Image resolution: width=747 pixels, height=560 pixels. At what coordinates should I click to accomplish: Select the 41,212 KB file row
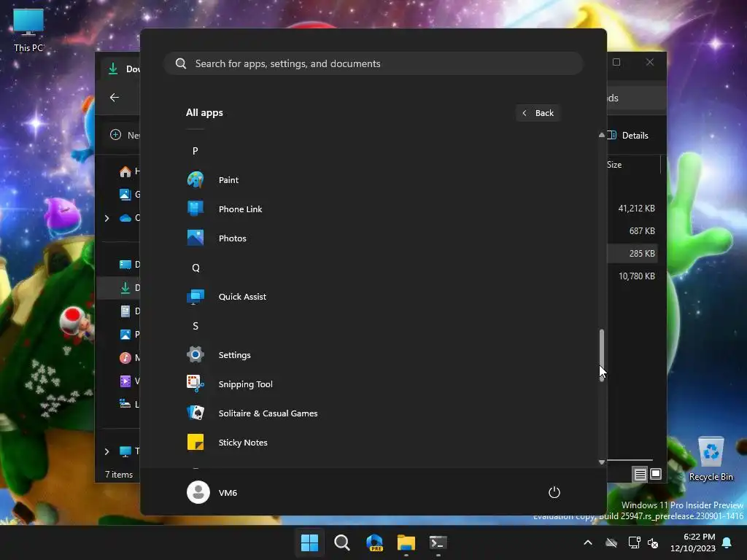(632, 208)
